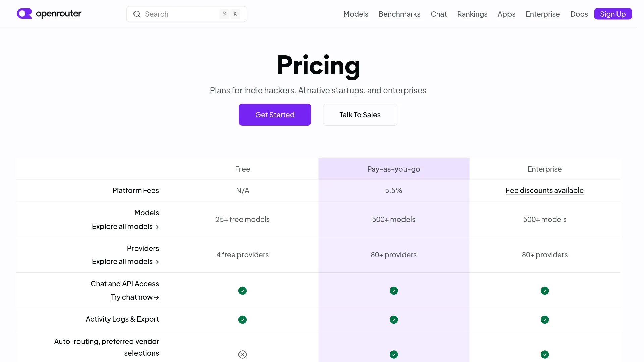Click the OpenRouter logo icon
The image size is (644, 362).
[x=24, y=14]
